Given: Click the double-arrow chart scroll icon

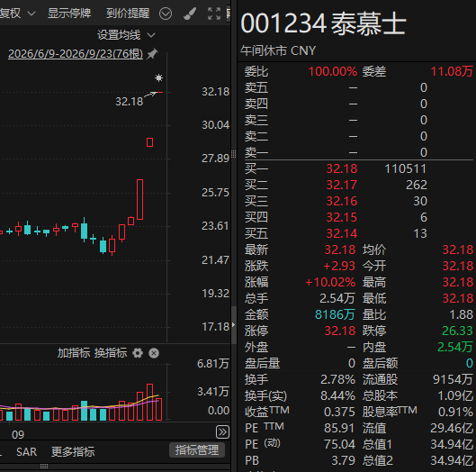Looking at the screenshot, I should [x=222, y=431].
